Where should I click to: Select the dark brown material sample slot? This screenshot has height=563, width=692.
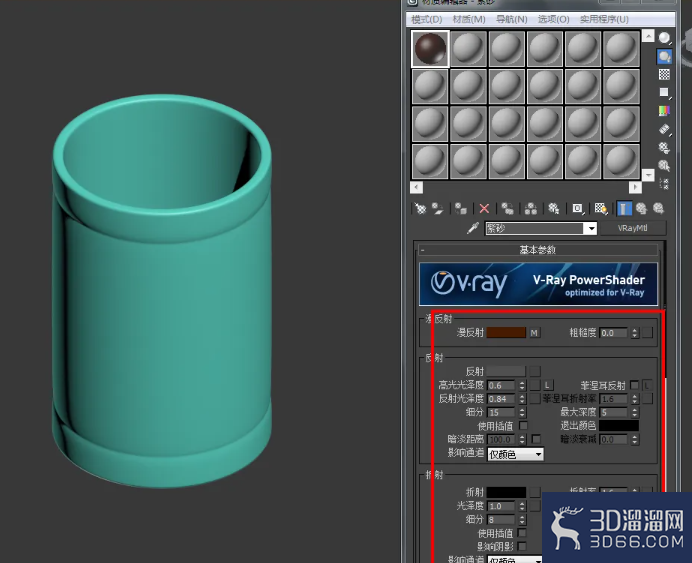pos(430,49)
